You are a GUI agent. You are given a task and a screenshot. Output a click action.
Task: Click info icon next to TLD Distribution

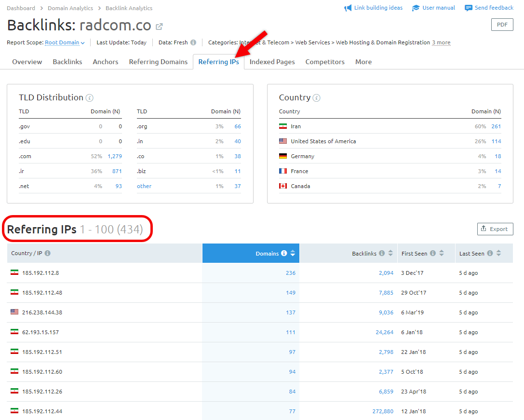(90, 98)
